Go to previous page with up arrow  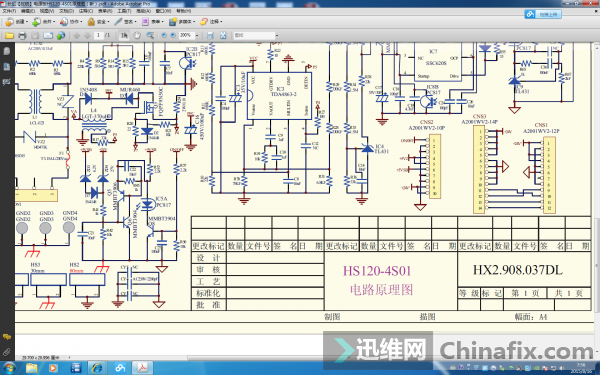[77, 36]
